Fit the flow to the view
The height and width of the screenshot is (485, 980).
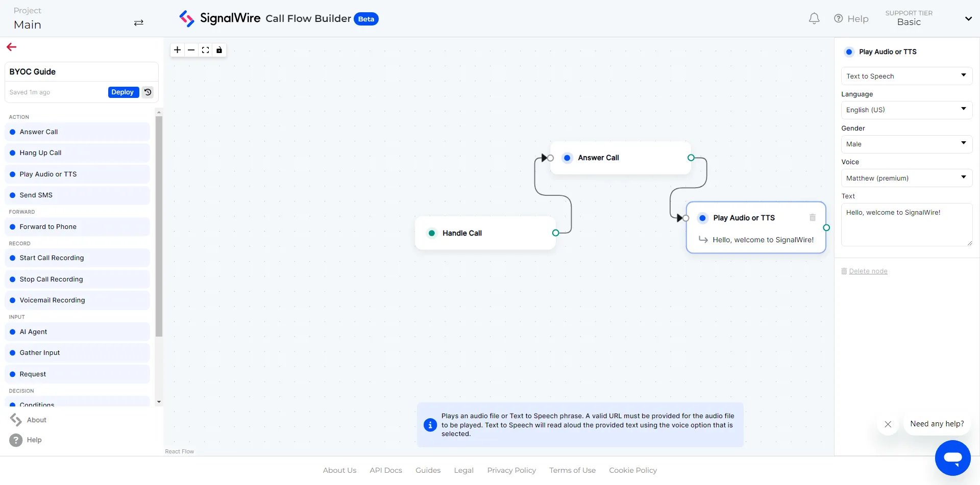click(205, 50)
